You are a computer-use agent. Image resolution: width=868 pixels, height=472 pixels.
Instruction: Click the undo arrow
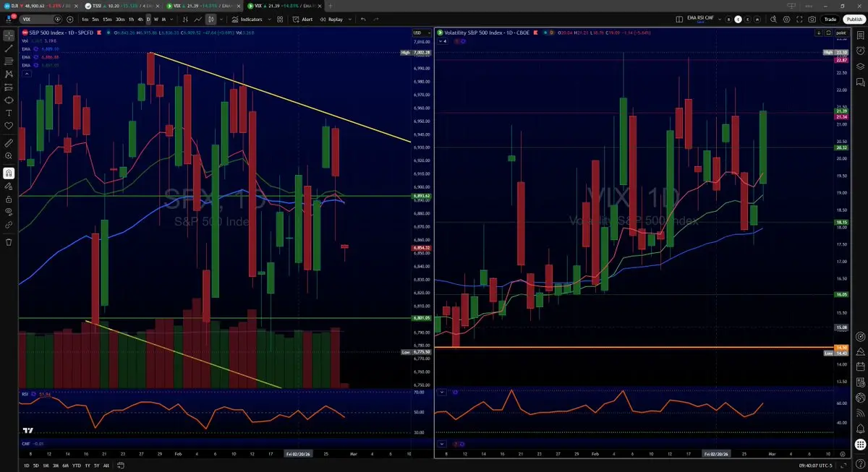coord(363,19)
